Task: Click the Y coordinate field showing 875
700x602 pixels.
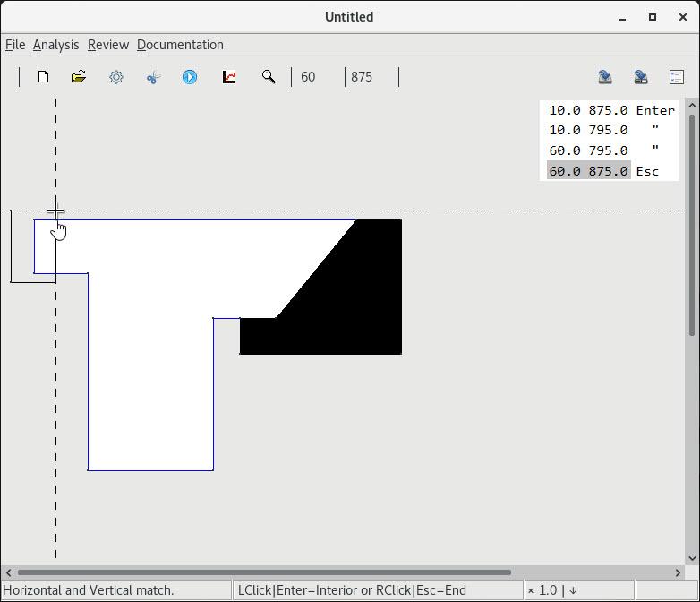Action: pos(370,77)
